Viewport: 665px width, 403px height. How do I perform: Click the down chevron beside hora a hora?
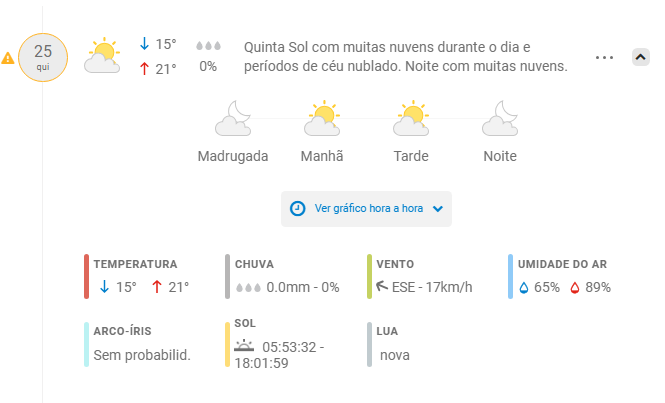click(x=438, y=209)
